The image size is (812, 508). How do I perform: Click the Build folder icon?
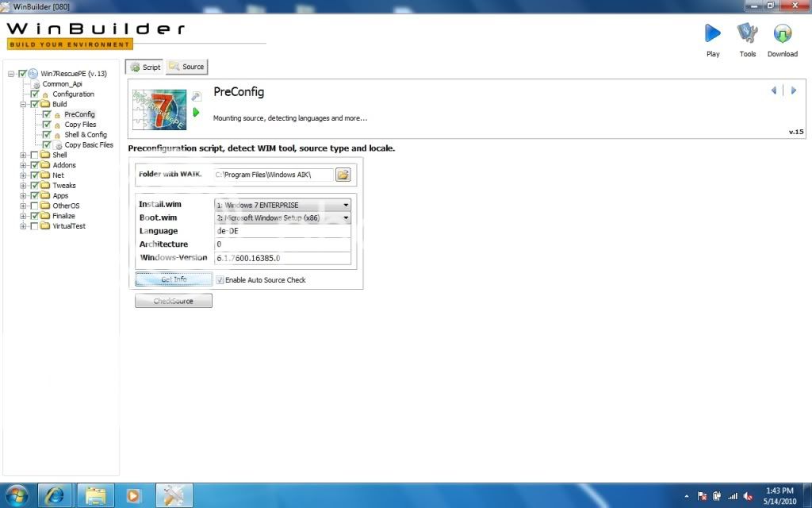[x=45, y=104]
